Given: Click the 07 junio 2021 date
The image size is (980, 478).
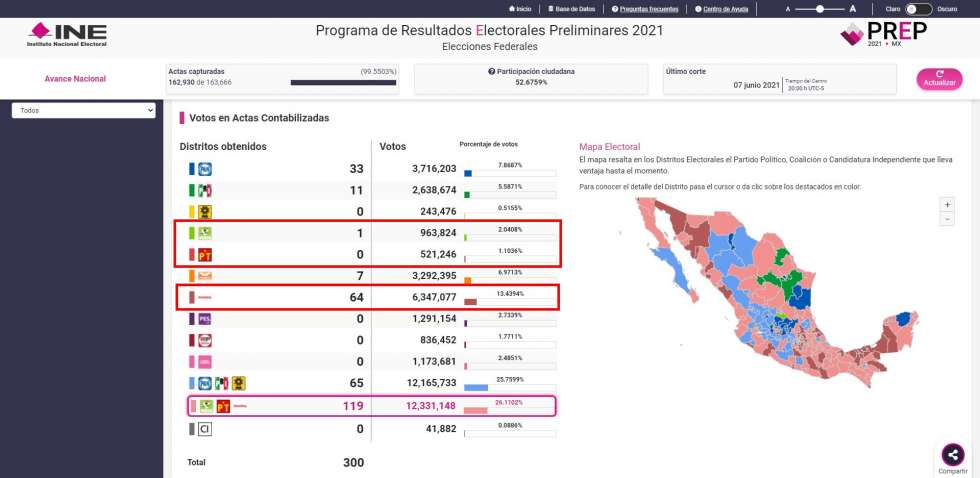Looking at the screenshot, I should coord(756,85).
